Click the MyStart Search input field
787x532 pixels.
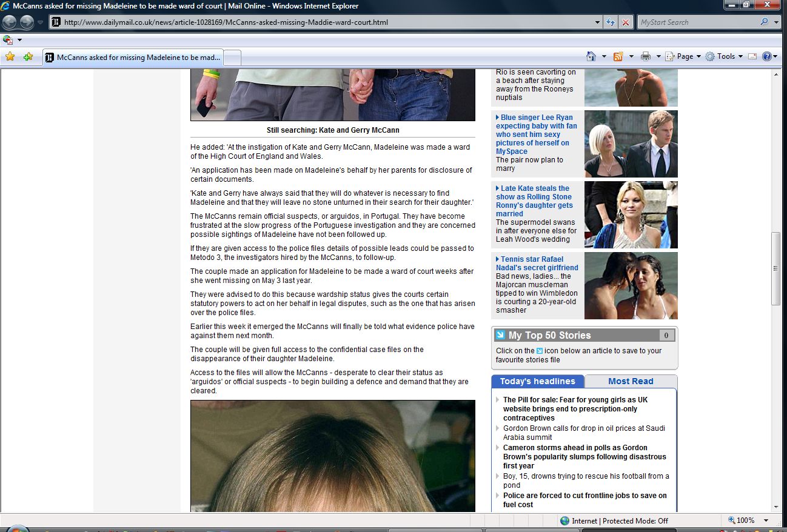tap(697, 22)
